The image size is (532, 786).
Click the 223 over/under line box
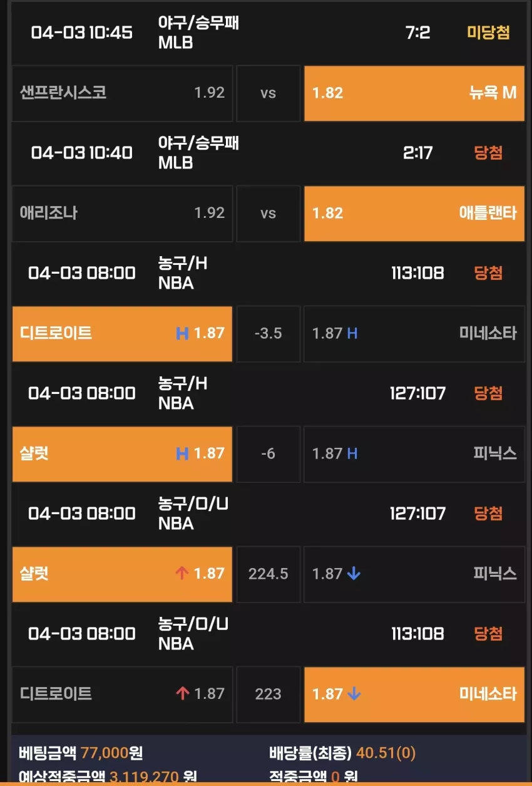point(269,695)
